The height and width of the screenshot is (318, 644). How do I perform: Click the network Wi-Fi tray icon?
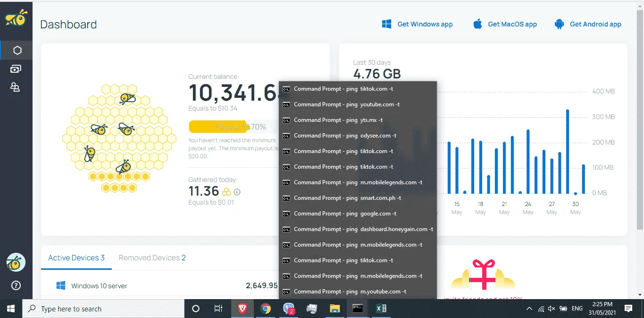point(541,309)
